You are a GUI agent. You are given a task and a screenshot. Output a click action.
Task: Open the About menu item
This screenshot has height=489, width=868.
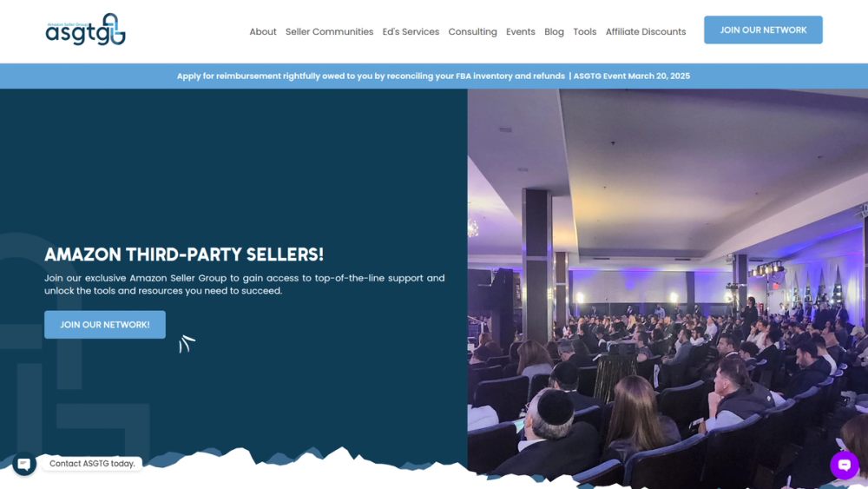(x=263, y=31)
